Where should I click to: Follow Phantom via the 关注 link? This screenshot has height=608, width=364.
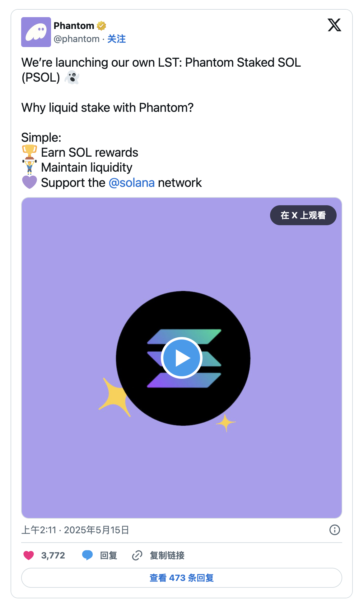click(117, 39)
